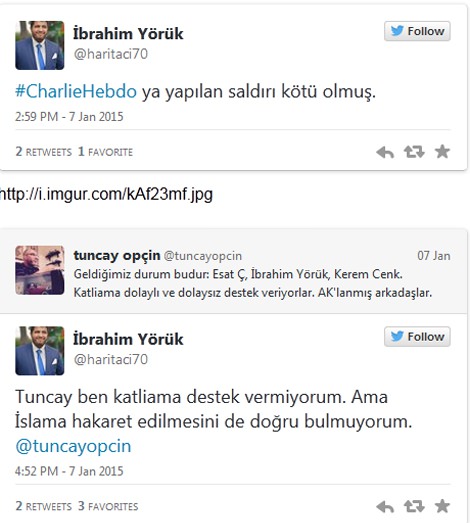Click the reply arrow on the first tweet
Viewport: 470px width, 523px height.
click(385, 152)
